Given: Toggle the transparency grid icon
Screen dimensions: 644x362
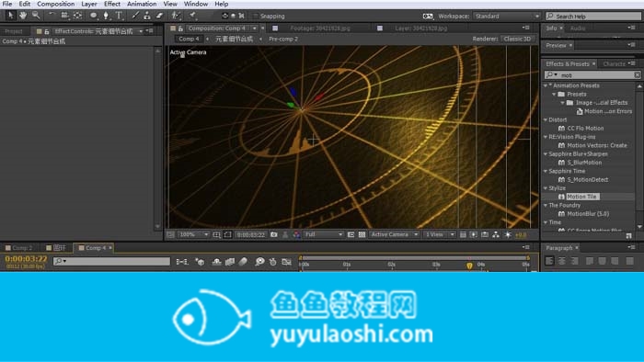Looking at the screenshot, I should [362, 234].
